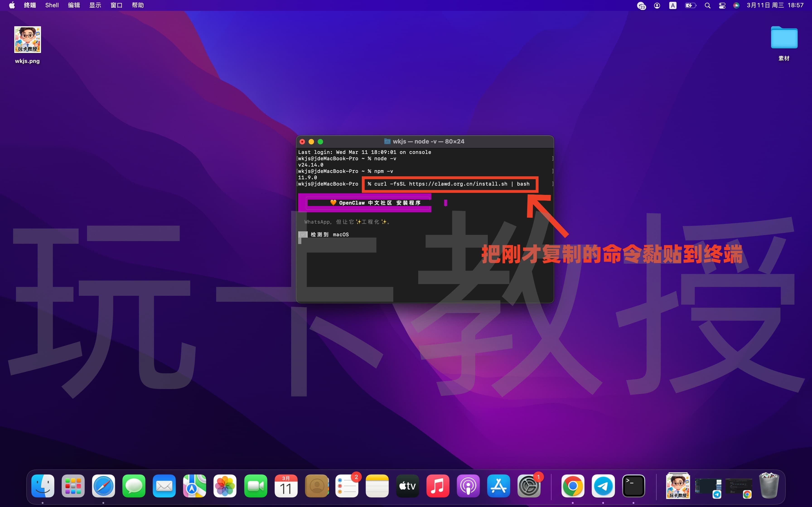The image size is (812, 507).
Task: Click the battery status icon
Action: point(690,5)
